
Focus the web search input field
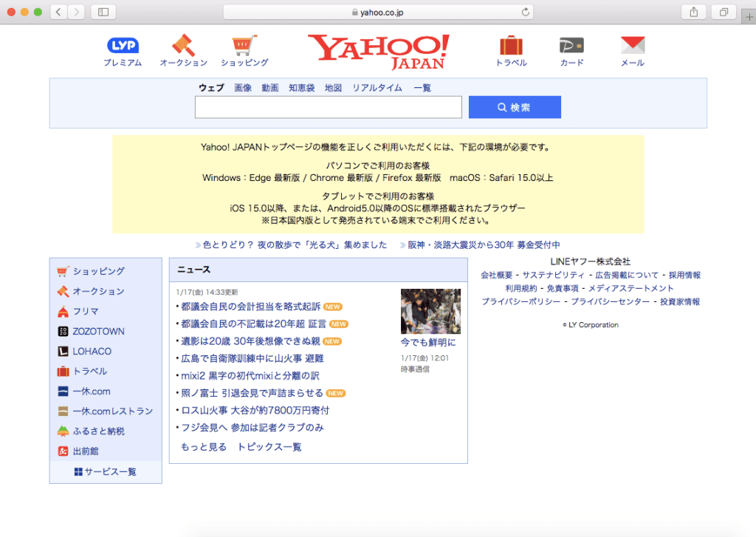(329, 107)
